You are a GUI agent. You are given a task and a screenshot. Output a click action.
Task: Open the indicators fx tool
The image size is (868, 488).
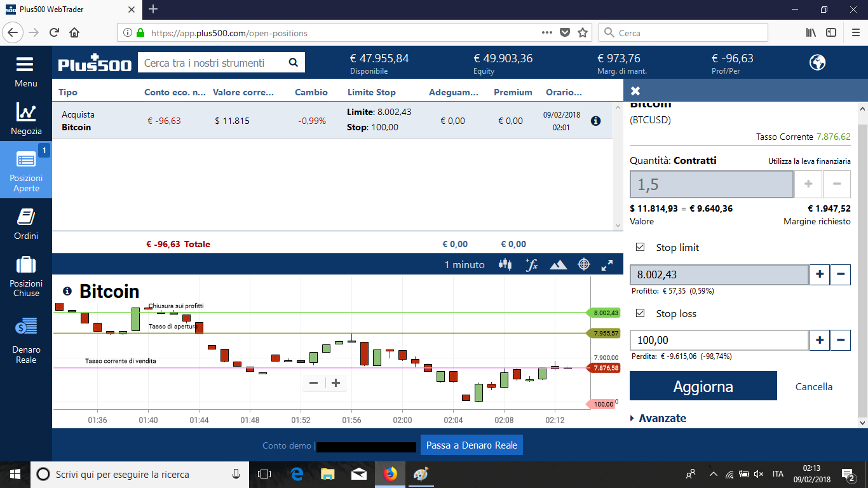tap(532, 265)
